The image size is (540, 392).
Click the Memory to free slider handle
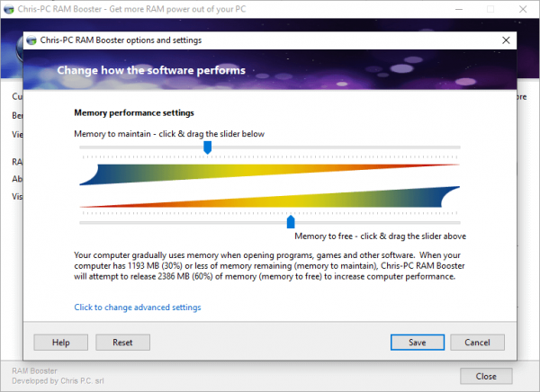pos(291,221)
